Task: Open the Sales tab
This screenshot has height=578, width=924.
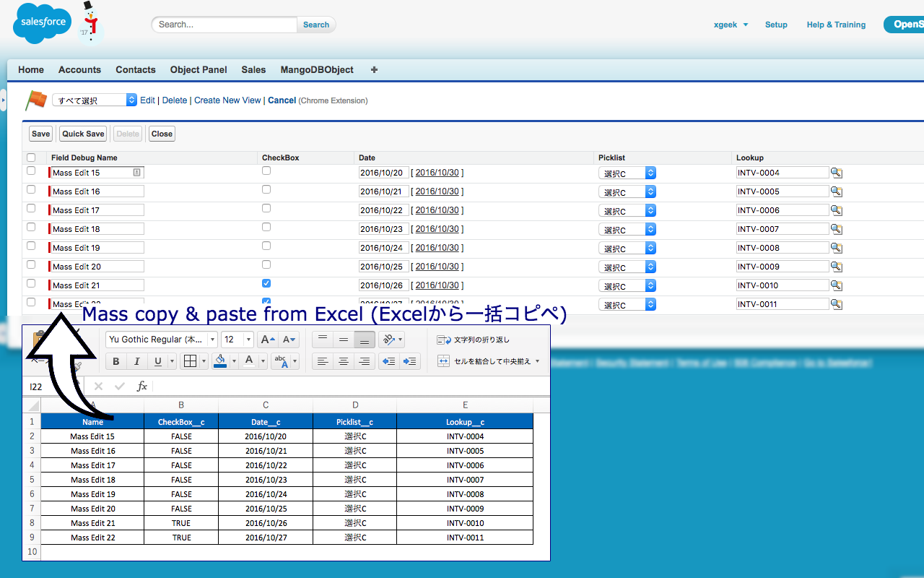Action: [x=253, y=70]
